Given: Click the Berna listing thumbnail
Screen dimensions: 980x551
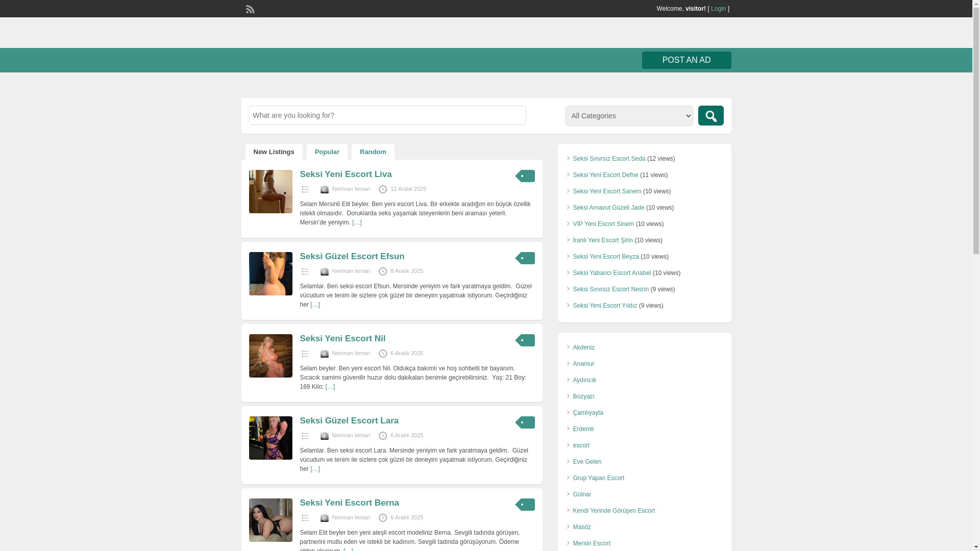Looking at the screenshot, I should tap(271, 520).
